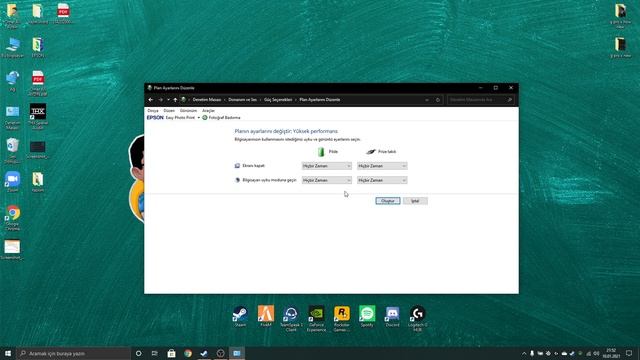
Task: Switch to Control Panel taskbar button
Action: click(x=237, y=353)
